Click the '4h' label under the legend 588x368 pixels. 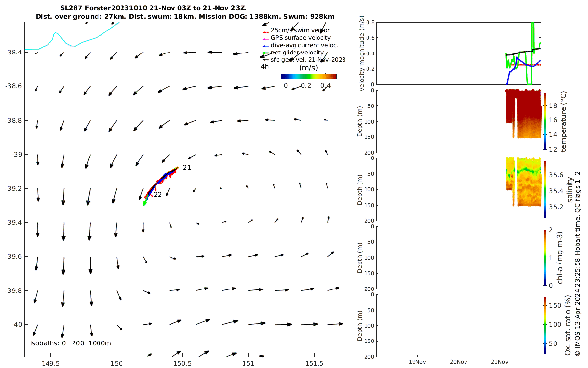[264, 67]
